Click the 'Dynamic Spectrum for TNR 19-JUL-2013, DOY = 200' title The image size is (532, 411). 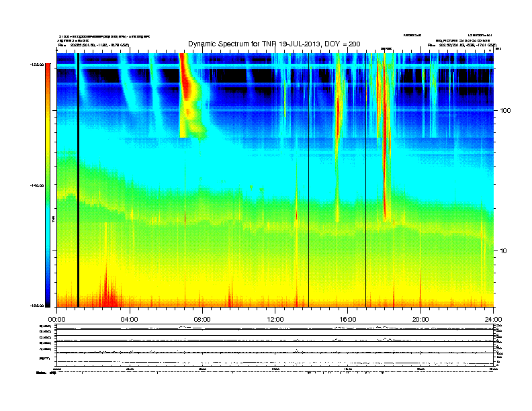coord(274,44)
